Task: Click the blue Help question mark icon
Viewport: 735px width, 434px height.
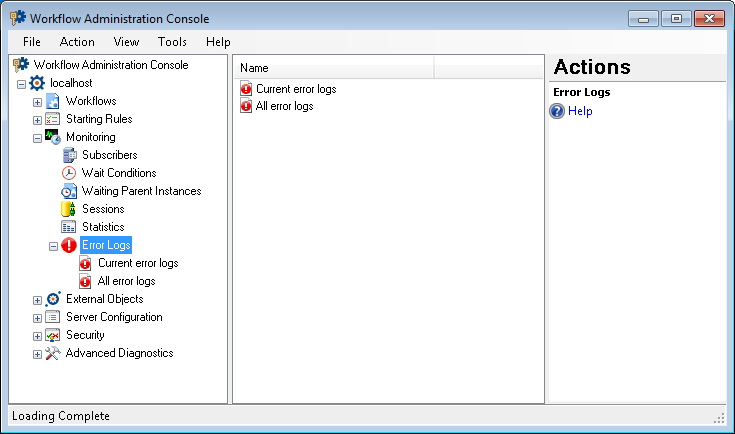Action: click(557, 111)
